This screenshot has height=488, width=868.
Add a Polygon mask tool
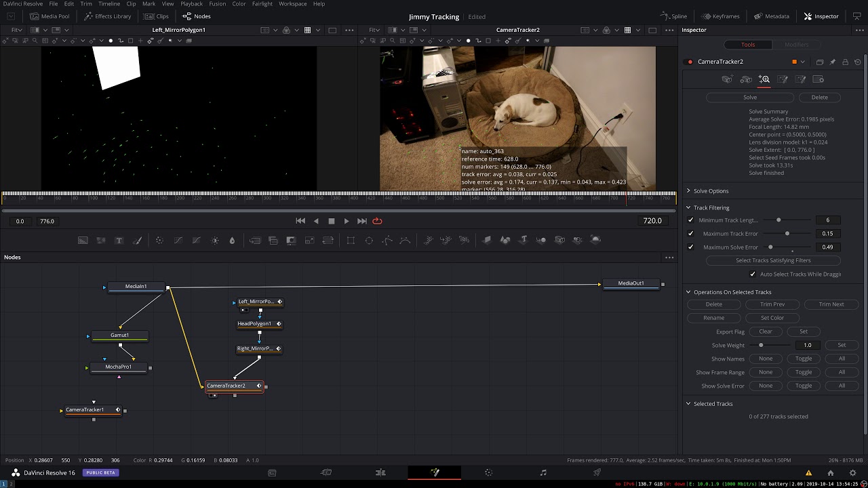pyautogui.click(x=387, y=241)
